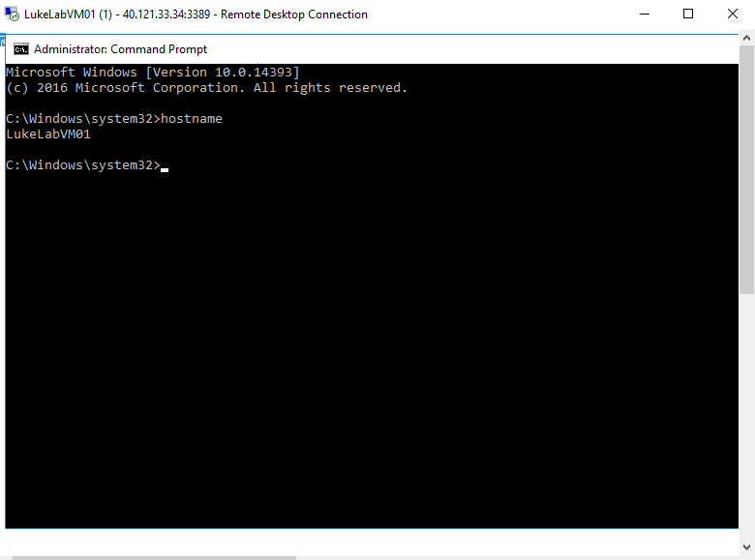Click the 'Administrator: Command Prompt' title text
The width and height of the screenshot is (755, 560).
(120, 49)
